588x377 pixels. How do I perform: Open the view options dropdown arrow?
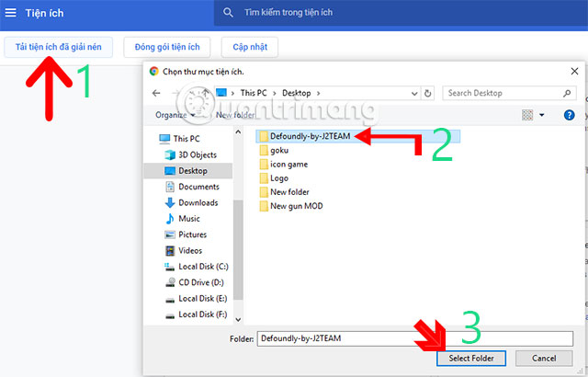point(542,115)
